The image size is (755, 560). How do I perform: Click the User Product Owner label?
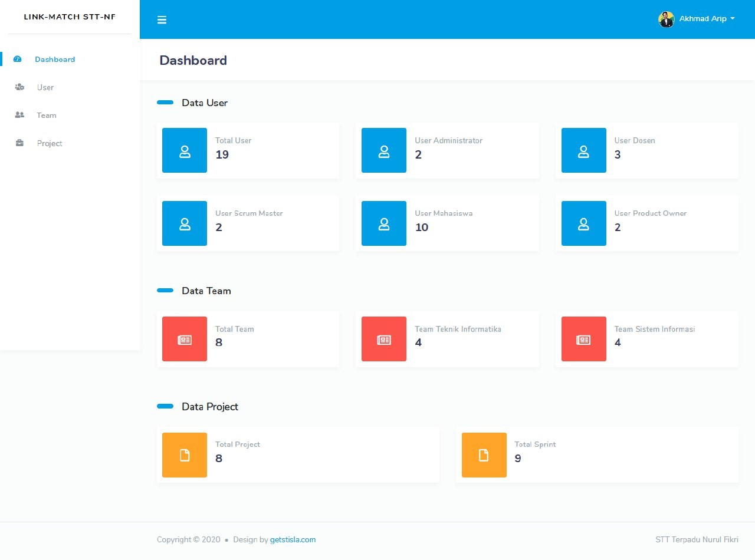click(x=651, y=213)
